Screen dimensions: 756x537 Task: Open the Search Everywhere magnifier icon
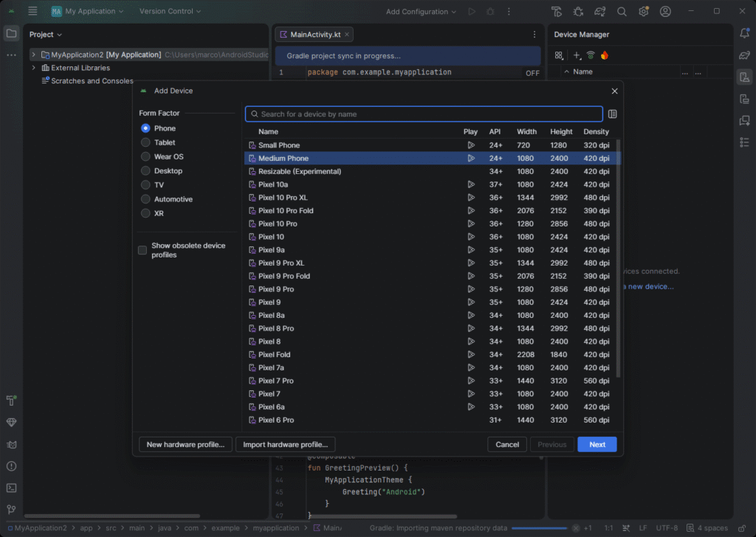click(622, 12)
